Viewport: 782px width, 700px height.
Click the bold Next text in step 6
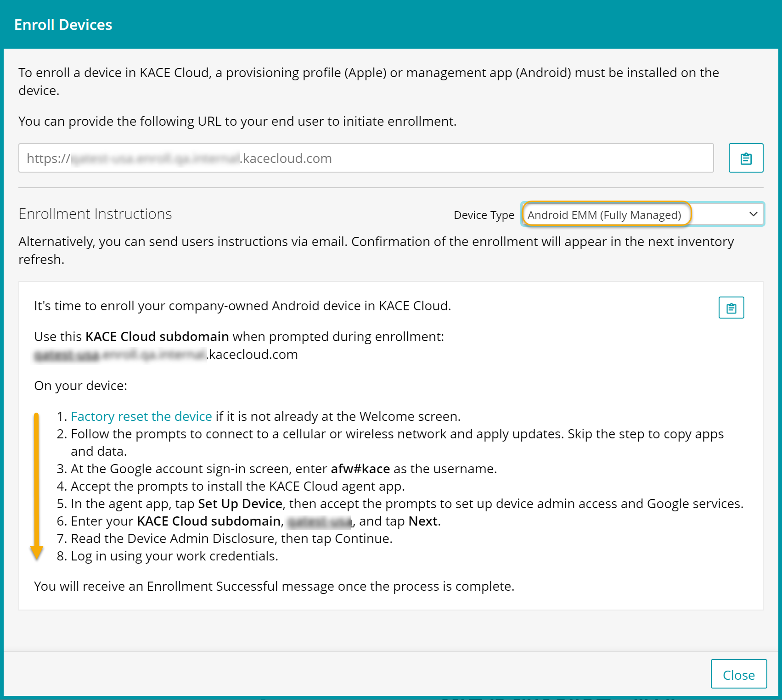click(x=422, y=521)
